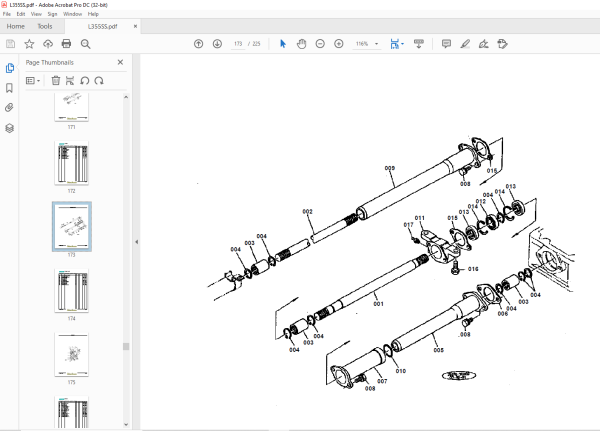Open the Layers sidebar icon

tap(10, 128)
